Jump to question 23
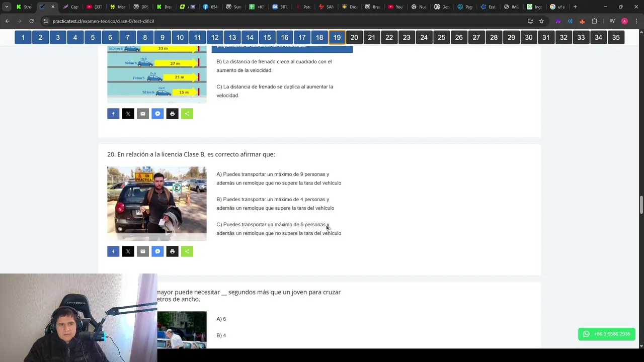Image resolution: width=644 pixels, height=362 pixels. [x=407, y=38]
